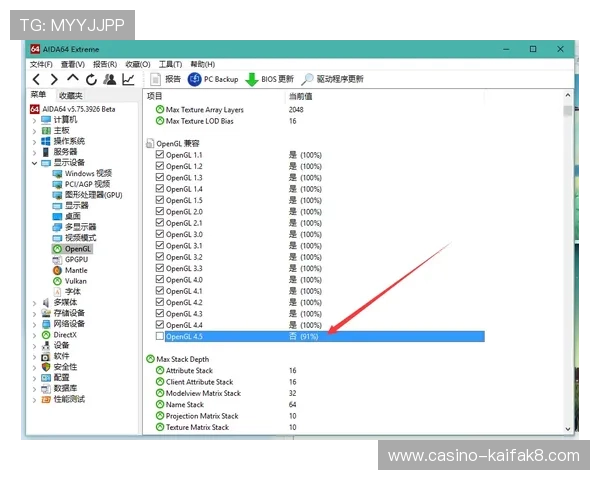Screen dimensions: 600x480
Task: Expand the 操作系统 tree node arrow
Action: click(x=34, y=142)
